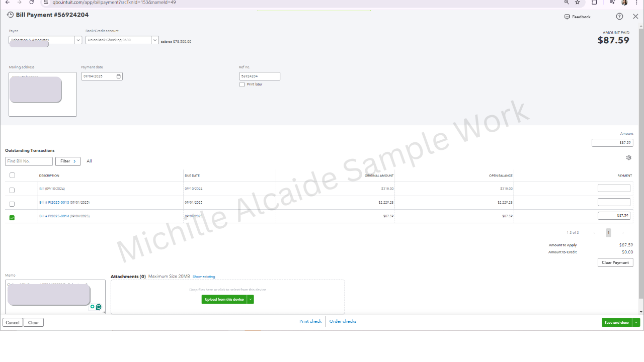Check the Bill (09/10/2024) row checkbox
Viewport: 644px width, 362px height.
(x=12, y=190)
